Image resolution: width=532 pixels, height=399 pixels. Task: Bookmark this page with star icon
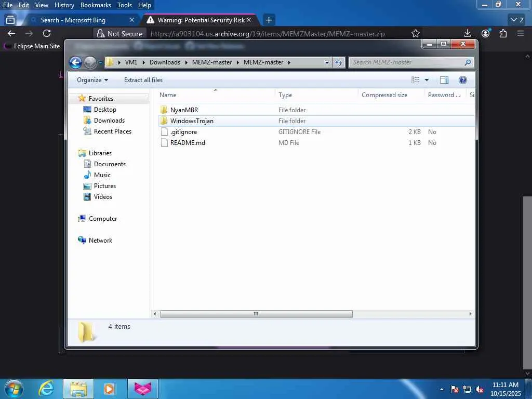[x=415, y=33]
